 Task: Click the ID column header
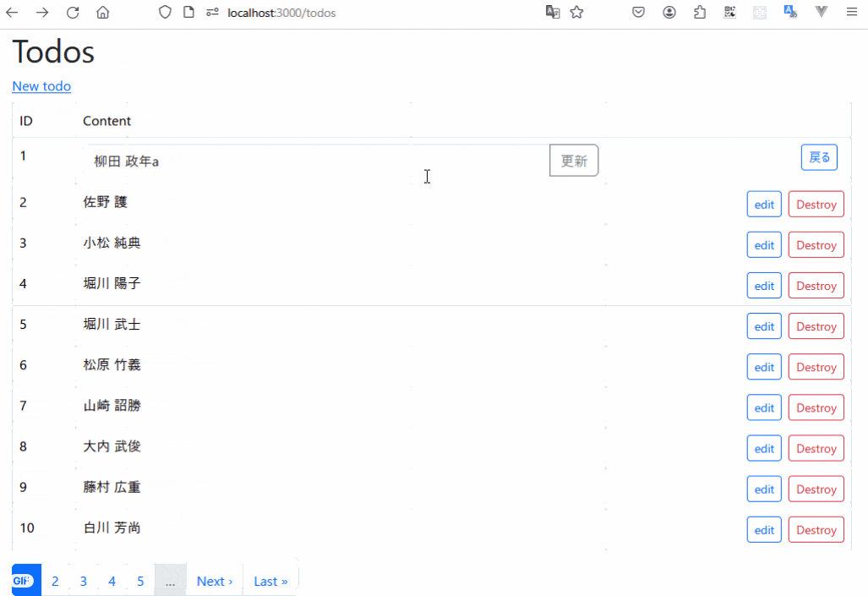point(26,121)
